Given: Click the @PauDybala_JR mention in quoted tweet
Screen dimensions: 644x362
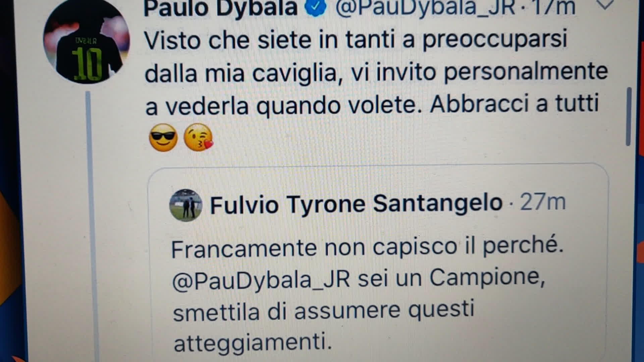Looking at the screenshot, I should pos(261,280).
